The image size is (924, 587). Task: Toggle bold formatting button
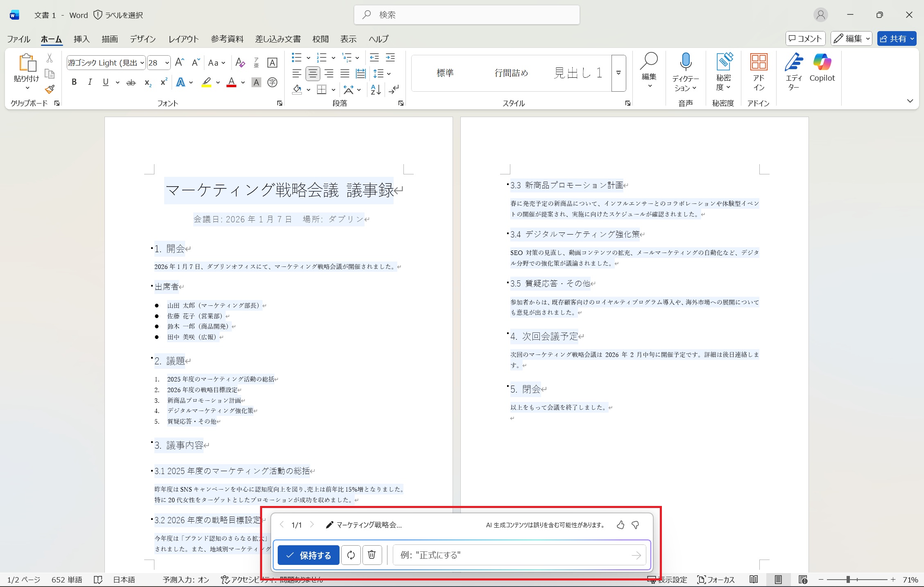pos(74,82)
